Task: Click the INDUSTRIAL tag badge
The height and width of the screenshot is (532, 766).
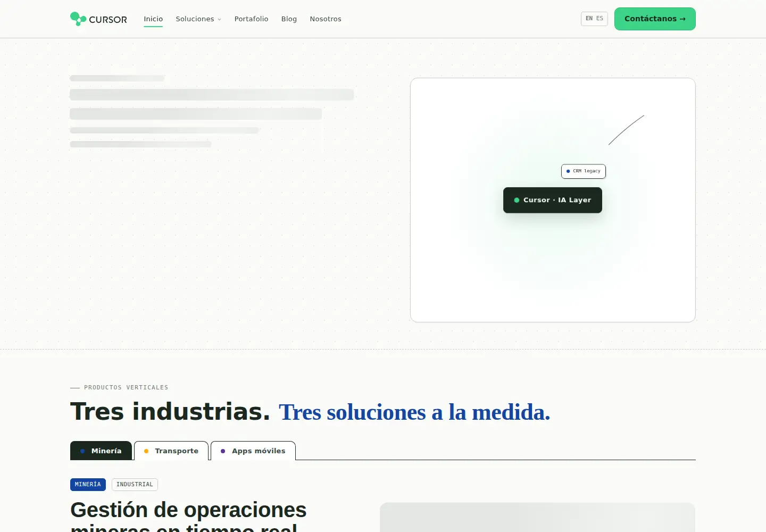Action: (x=135, y=485)
